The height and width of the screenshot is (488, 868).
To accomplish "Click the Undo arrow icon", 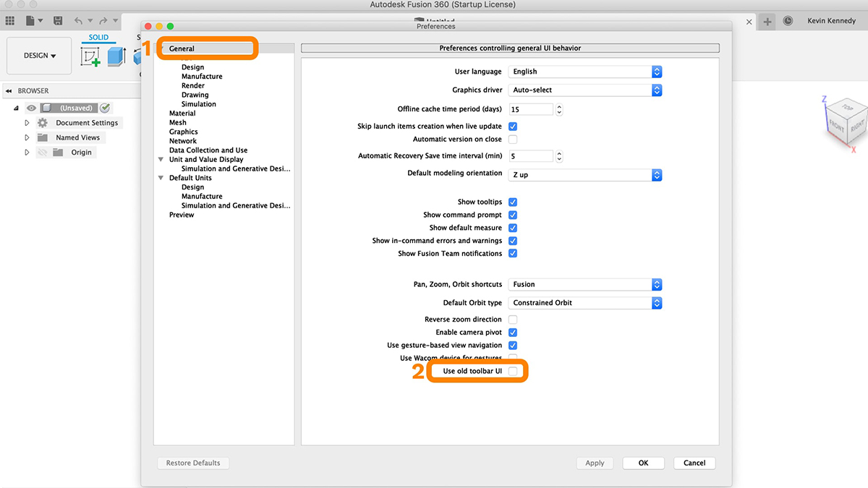I will (x=78, y=22).
